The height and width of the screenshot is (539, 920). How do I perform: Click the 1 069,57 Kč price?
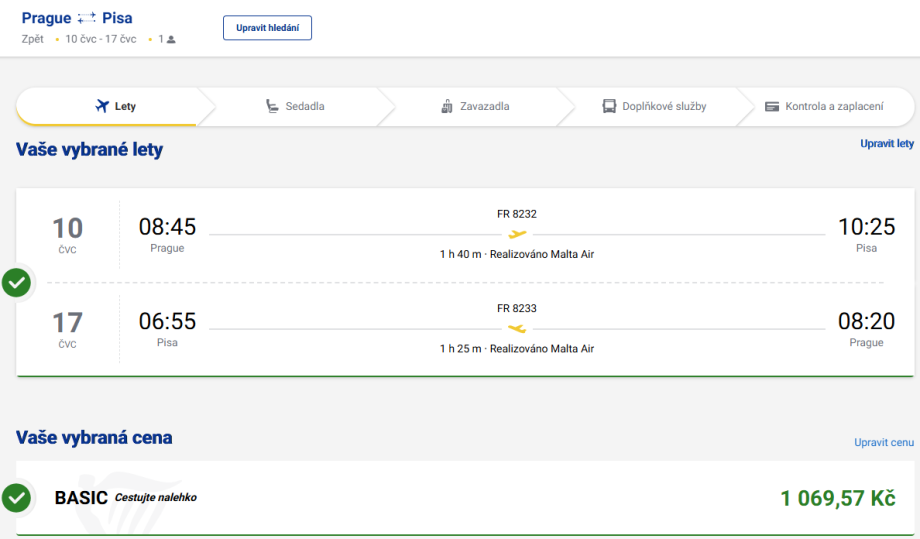pyautogui.click(x=837, y=498)
